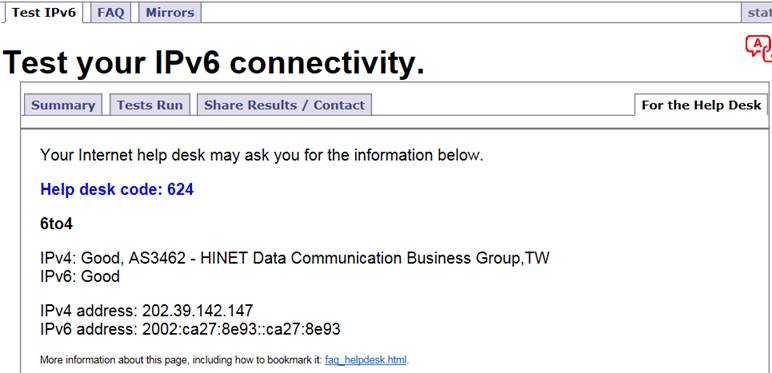Open the partially visible stats tab
The image size is (772, 373).
click(x=757, y=12)
